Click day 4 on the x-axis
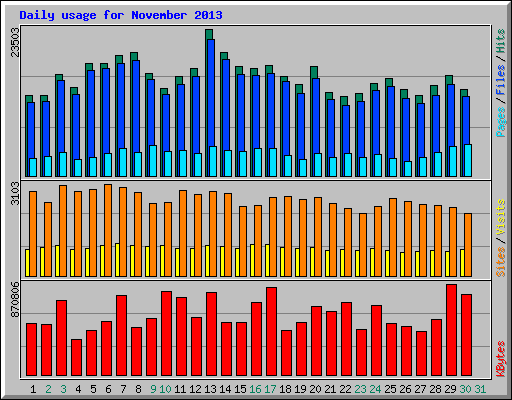This screenshot has width=512, height=400. click(78, 389)
